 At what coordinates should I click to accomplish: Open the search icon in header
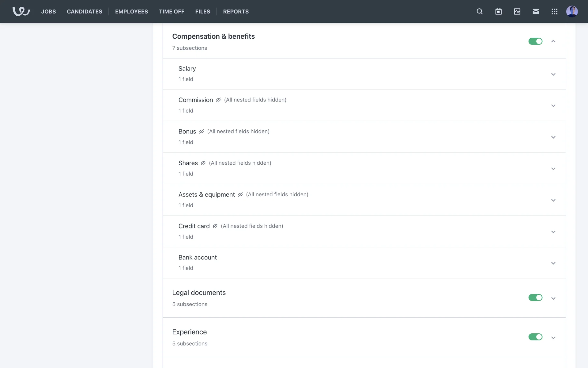point(480,11)
